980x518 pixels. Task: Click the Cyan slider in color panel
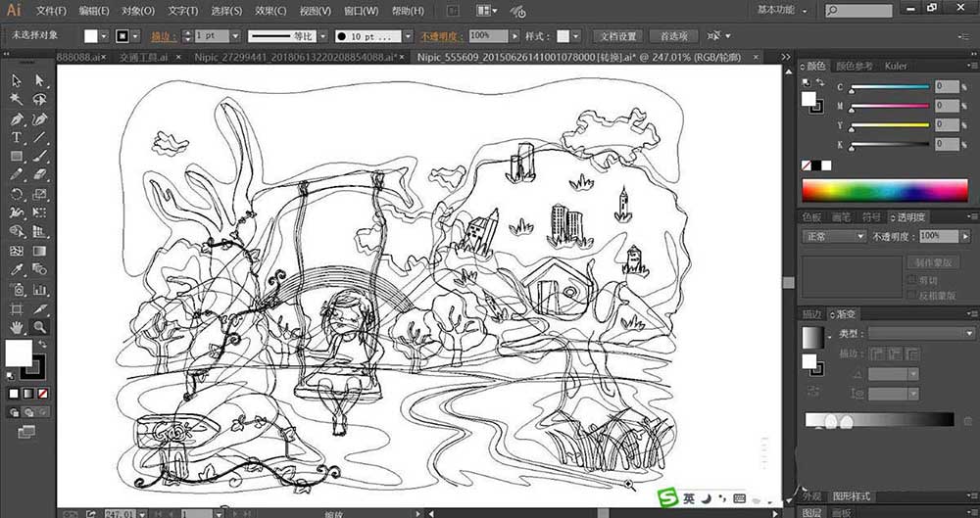point(890,87)
